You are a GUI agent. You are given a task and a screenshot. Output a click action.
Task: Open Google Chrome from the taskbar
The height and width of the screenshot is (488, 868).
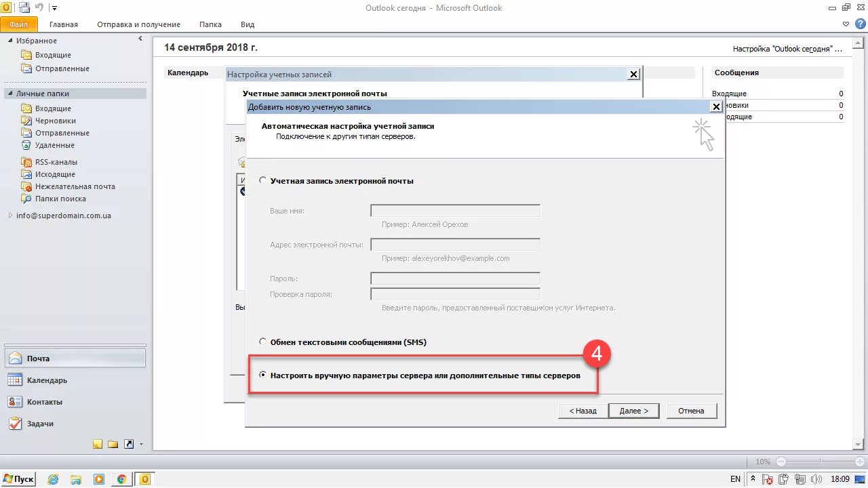click(121, 479)
